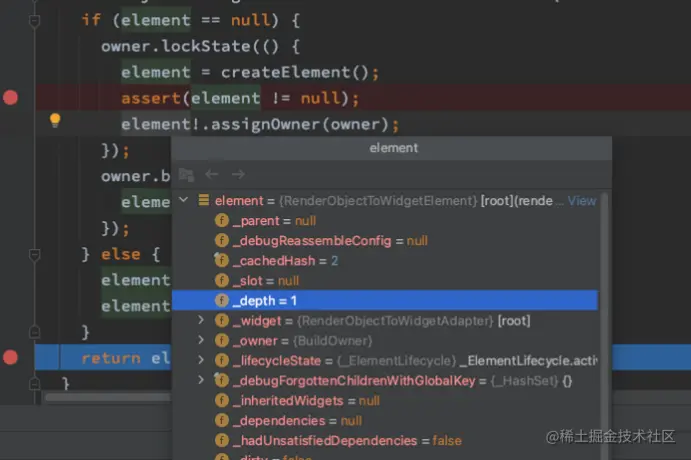
Task: Click the field icon next to _parent
Action: (222, 220)
